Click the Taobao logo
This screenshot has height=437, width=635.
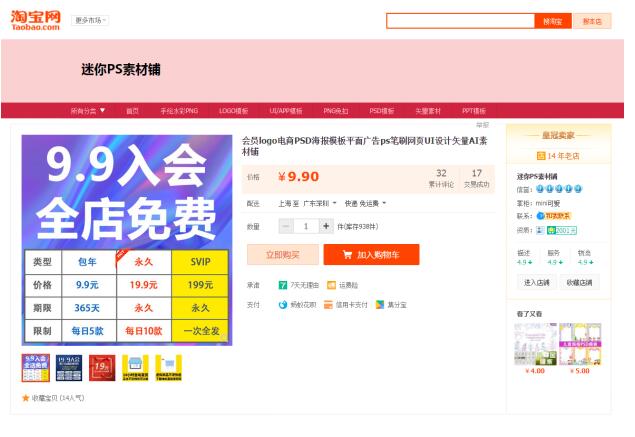point(36,20)
